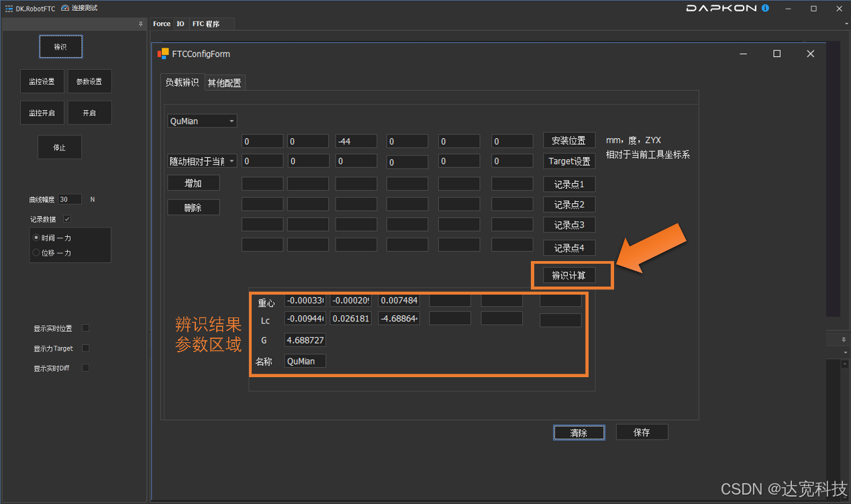The width and height of the screenshot is (851, 504).
Task: Click the 参数设置 button
Action: coord(89,81)
